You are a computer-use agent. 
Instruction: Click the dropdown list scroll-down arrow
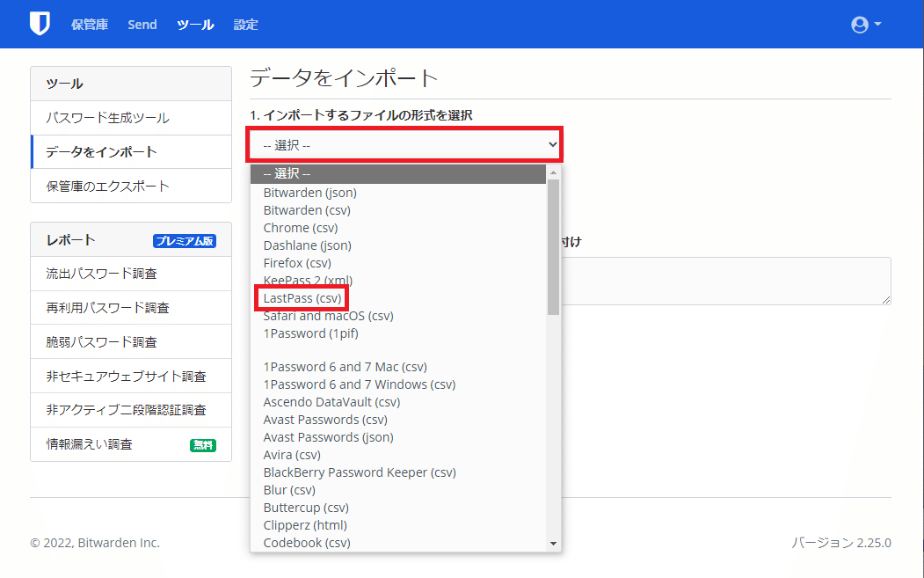click(553, 544)
